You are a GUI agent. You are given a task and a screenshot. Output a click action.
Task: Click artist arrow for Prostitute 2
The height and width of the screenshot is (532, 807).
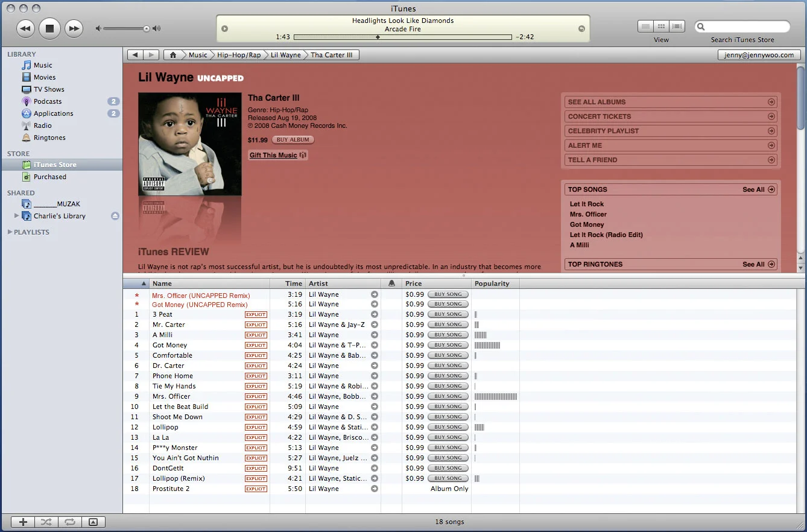click(375, 489)
